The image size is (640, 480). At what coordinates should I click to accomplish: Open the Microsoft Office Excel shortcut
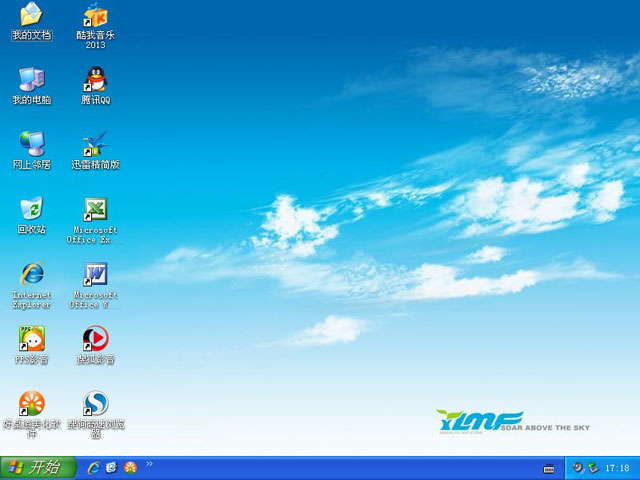pos(95,209)
